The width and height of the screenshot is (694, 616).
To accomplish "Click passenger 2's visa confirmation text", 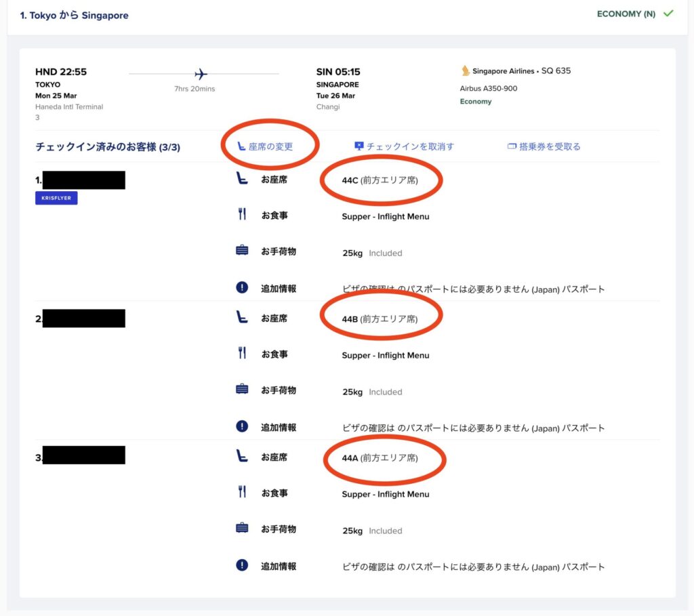I will [473, 428].
